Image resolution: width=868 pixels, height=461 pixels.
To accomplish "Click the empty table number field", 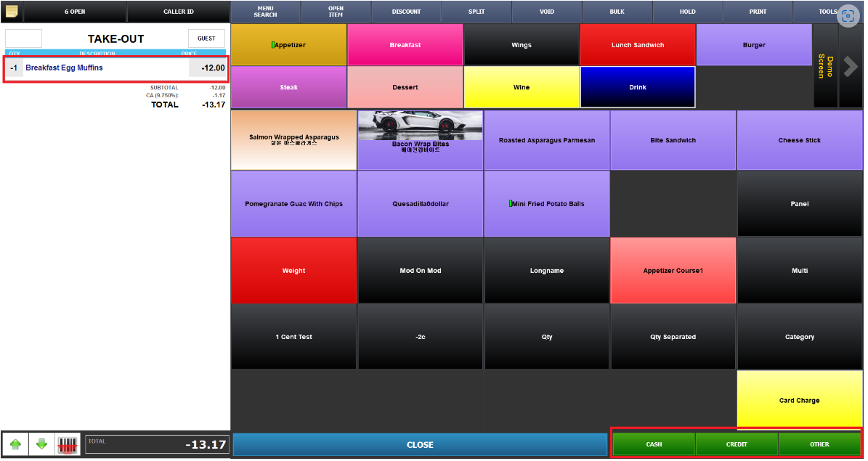I will click(23, 38).
